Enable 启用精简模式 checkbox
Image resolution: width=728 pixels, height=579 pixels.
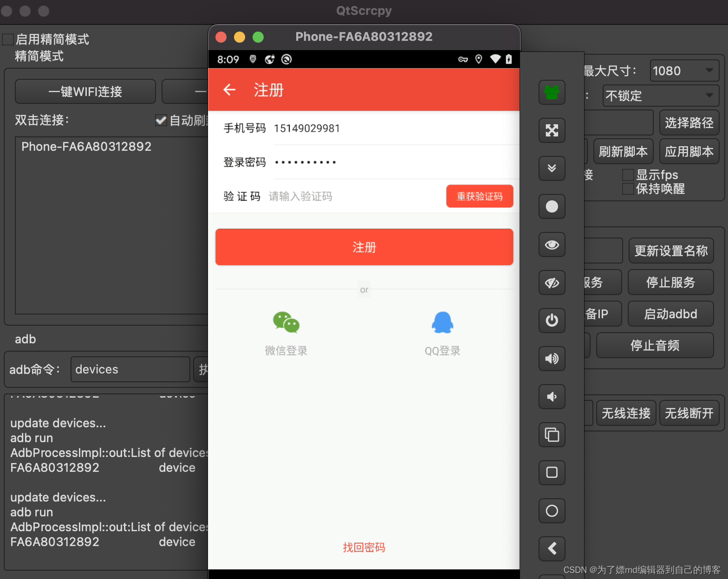click(x=8, y=39)
